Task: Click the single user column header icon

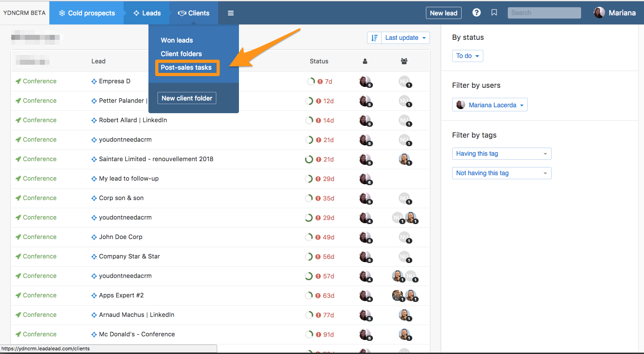Action: point(365,61)
